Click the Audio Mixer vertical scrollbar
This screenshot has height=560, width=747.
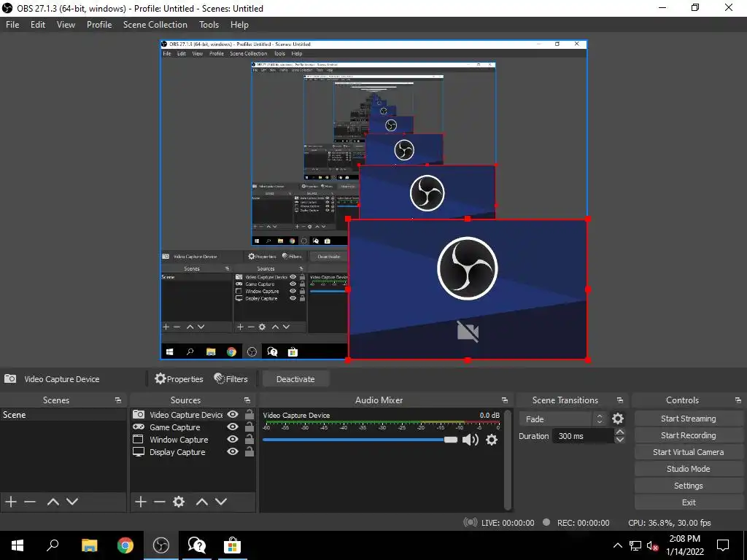tap(508, 459)
